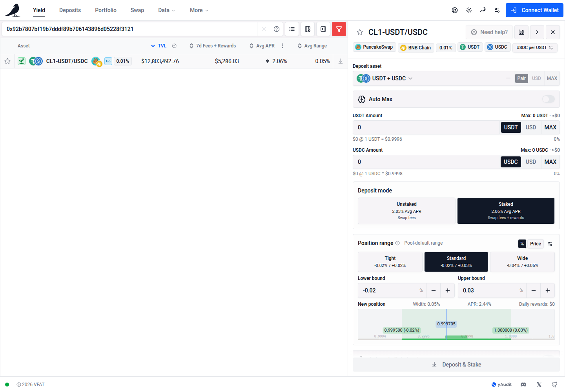Choose the Tight position range
565x392 pixels.
point(390,262)
